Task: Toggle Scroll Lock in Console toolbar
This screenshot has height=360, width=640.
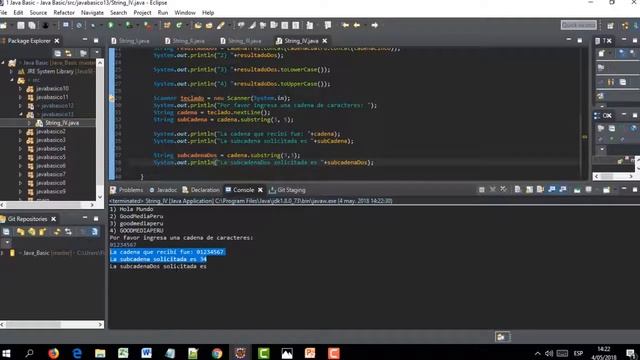Action: (x=529, y=190)
